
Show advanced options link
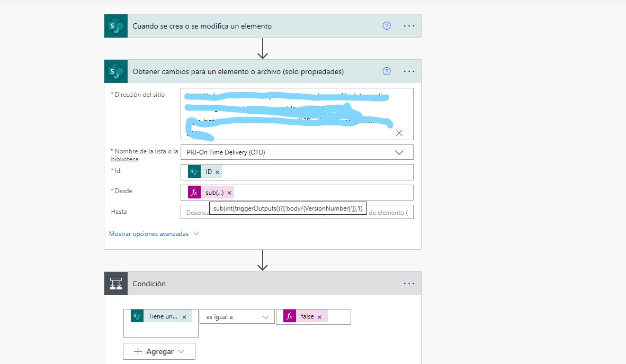pos(148,234)
